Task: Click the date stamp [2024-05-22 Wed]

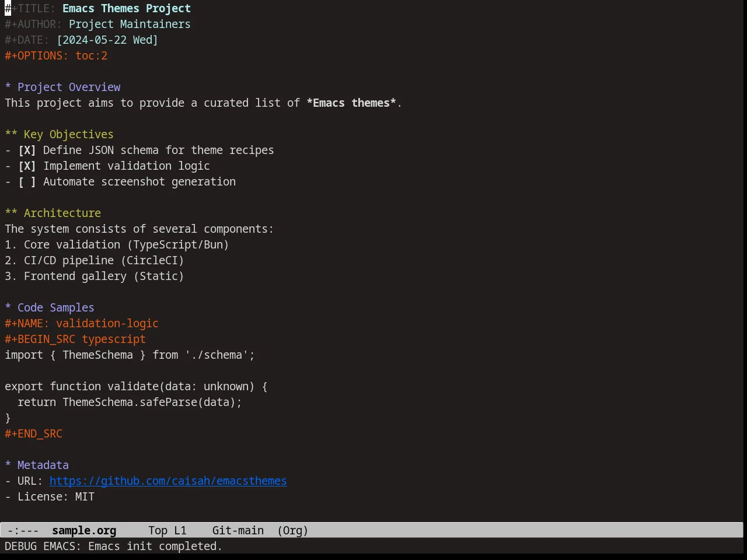Action: [107, 40]
